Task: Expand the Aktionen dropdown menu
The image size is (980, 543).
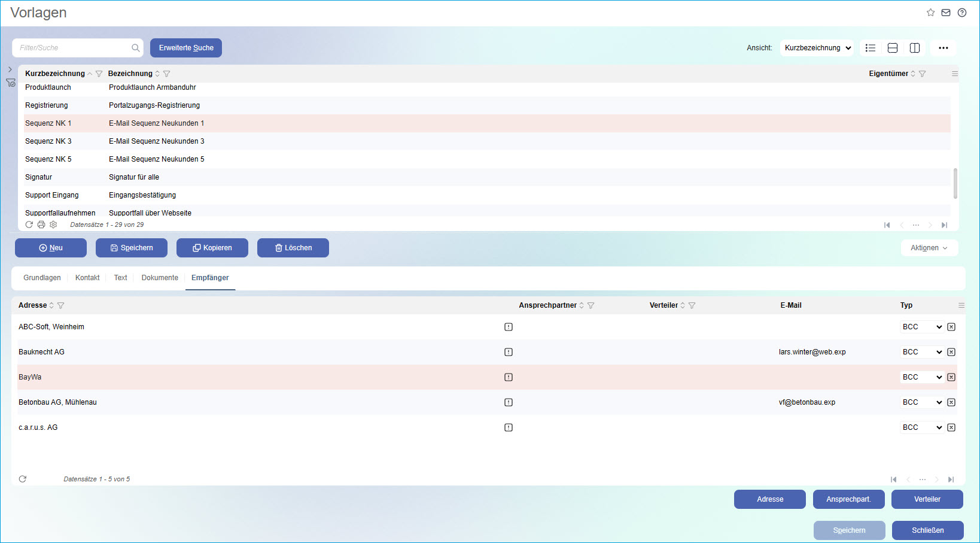Action: point(929,248)
